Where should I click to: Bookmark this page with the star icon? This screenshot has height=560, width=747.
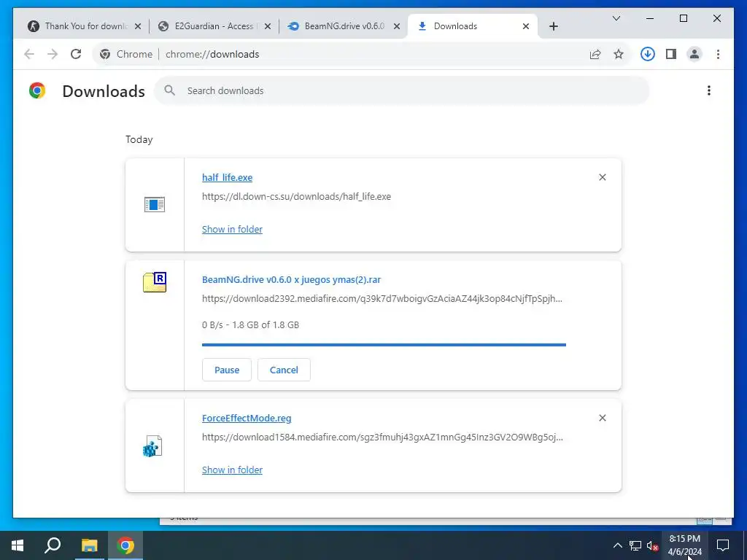click(x=619, y=54)
